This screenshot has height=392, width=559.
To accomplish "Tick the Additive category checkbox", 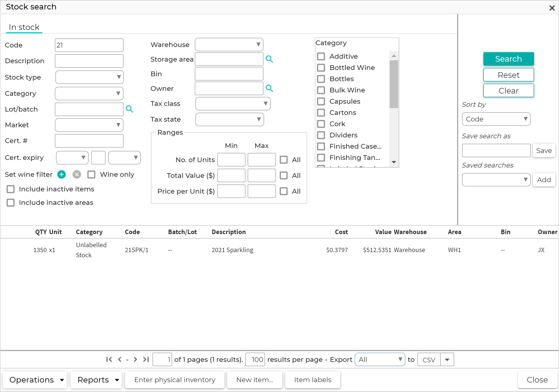I will tap(321, 56).
